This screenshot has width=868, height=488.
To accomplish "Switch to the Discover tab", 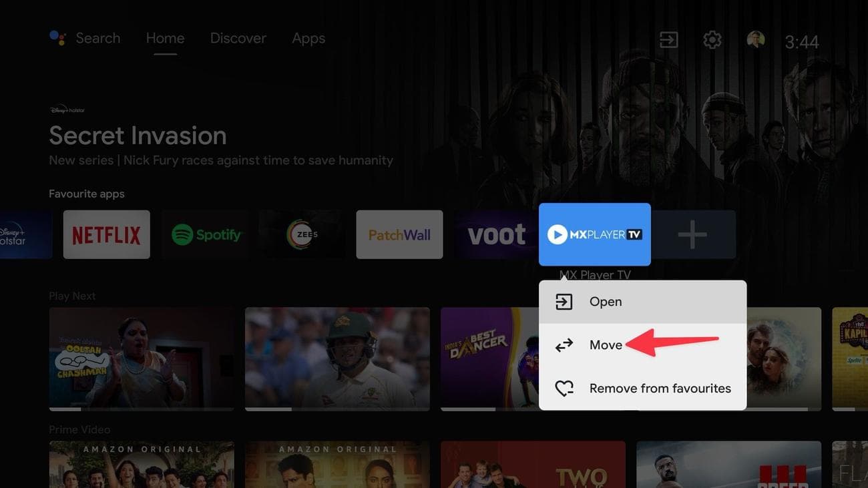I will pyautogui.click(x=238, y=38).
